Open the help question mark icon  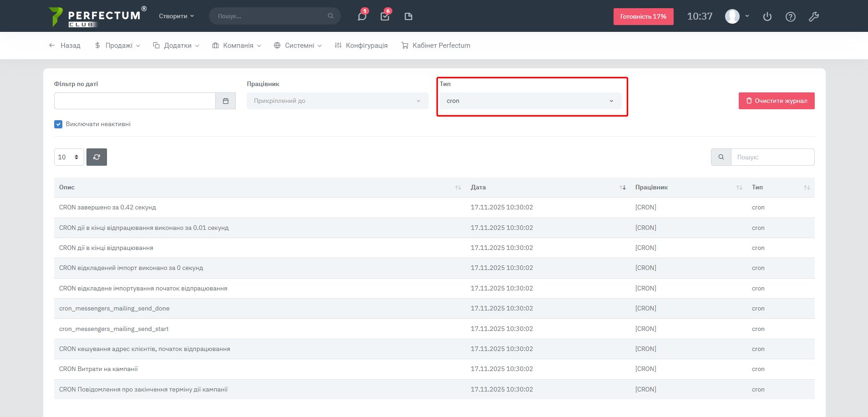[x=791, y=16]
